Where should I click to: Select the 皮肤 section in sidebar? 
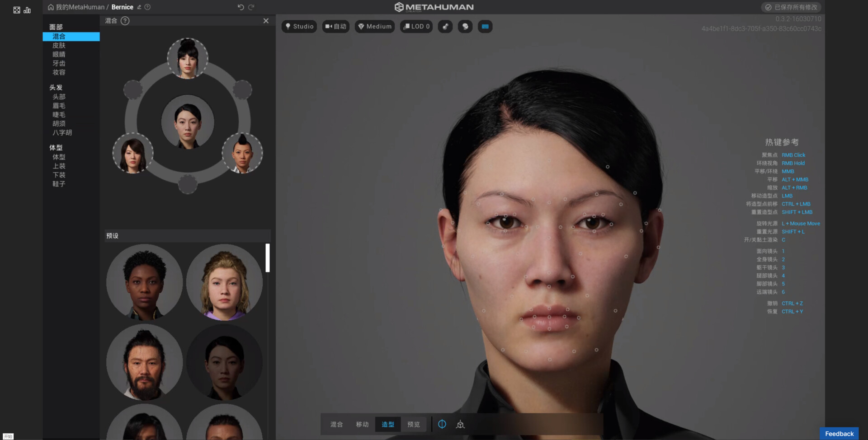click(58, 45)
